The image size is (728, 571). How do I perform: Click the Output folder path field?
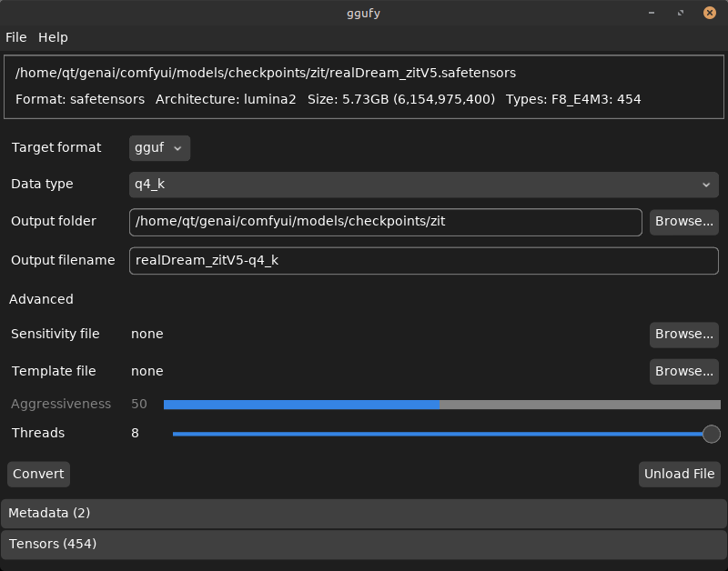(385, 222)
